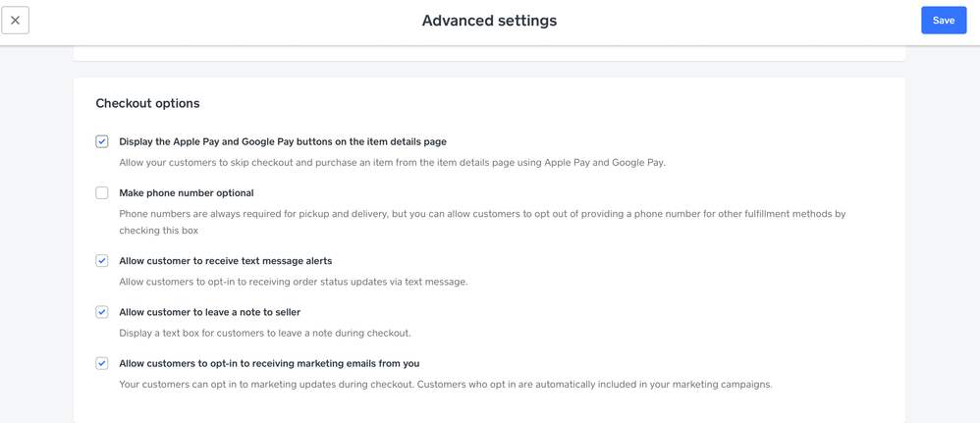Image resolution: width=980 pixels, height=423 pixels.
Task: Click the 'Allow customer to leave a note to seller' label
Action: [x=210, y=312]
